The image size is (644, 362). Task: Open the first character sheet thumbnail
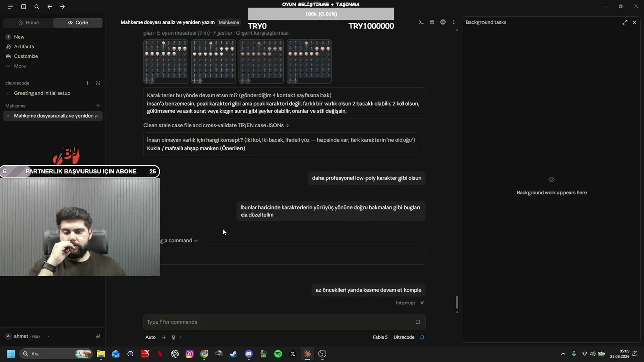[166, 61]
